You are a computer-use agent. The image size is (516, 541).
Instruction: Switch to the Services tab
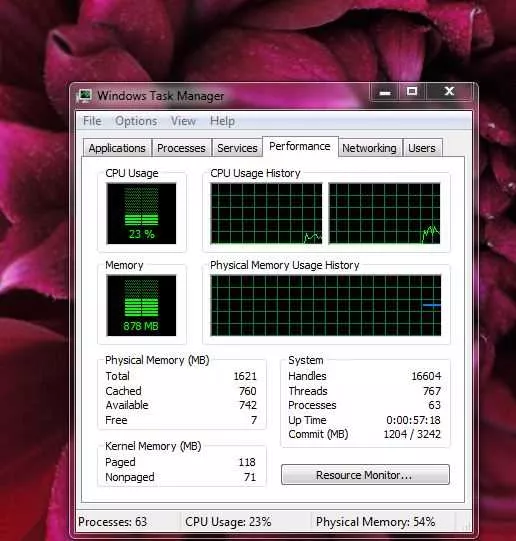click(x=237, y=148)
